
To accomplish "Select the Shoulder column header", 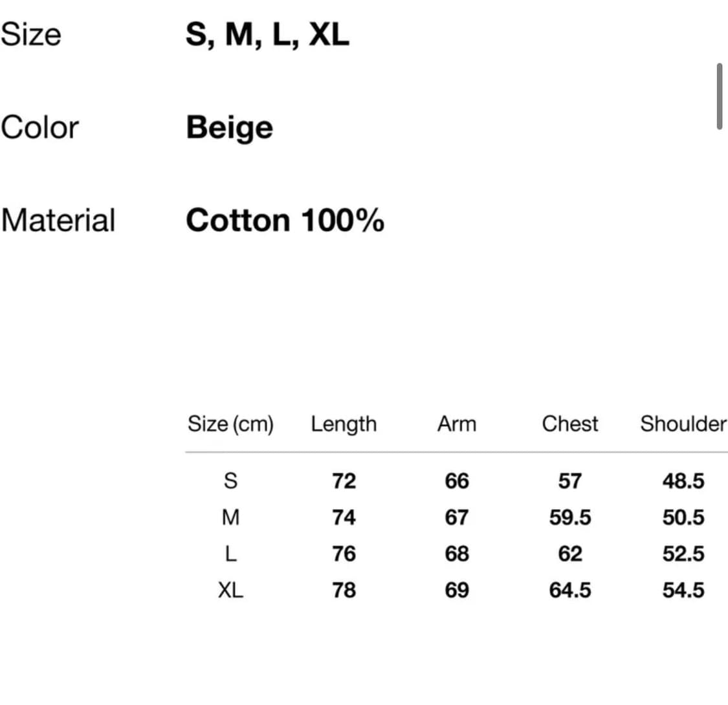I will (x=683, y=424).
